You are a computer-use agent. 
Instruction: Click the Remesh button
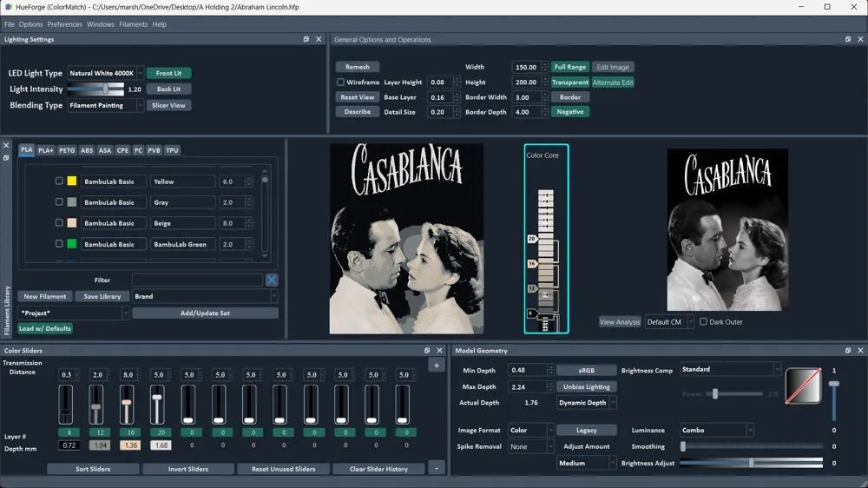coord(358,67)
